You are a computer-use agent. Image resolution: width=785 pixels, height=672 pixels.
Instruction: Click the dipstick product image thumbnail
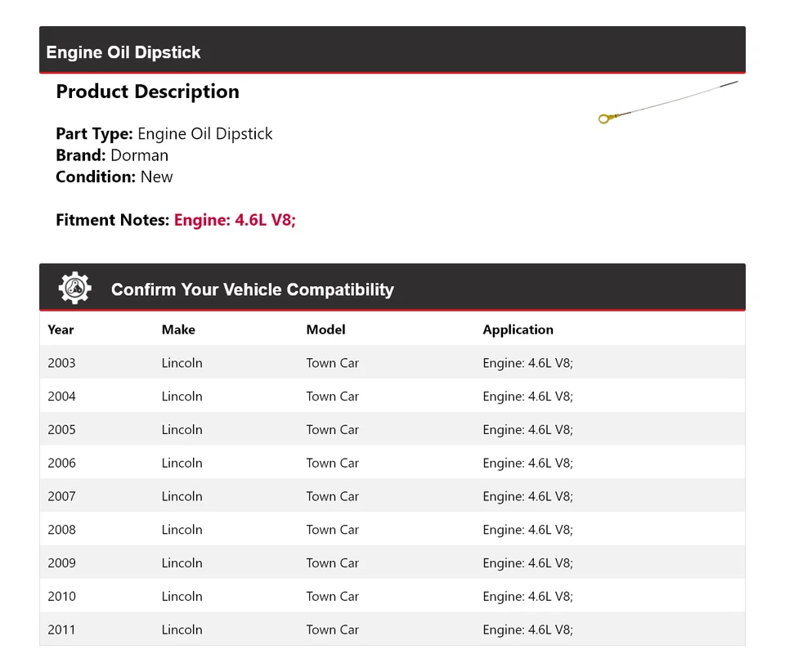pyautogui.click(x=668, y=102)
